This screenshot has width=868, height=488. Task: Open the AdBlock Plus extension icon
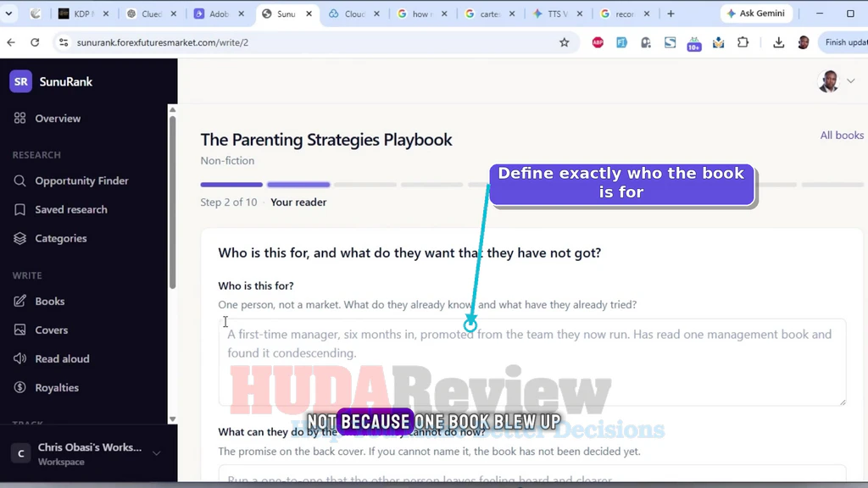(598, 42)
